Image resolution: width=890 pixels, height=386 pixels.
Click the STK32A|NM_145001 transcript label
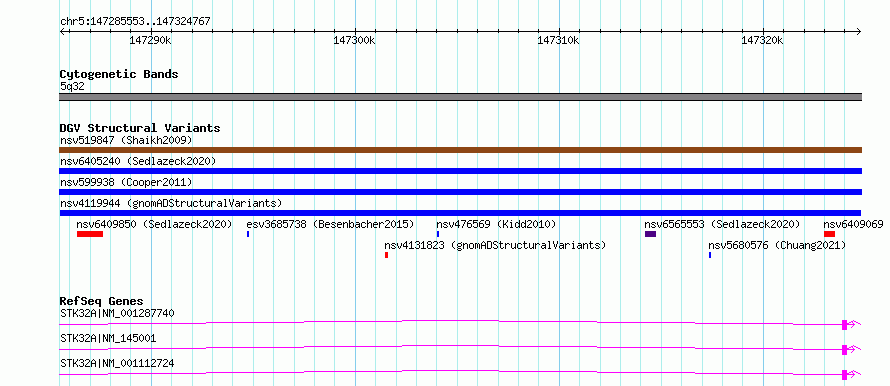pos(108,338)
